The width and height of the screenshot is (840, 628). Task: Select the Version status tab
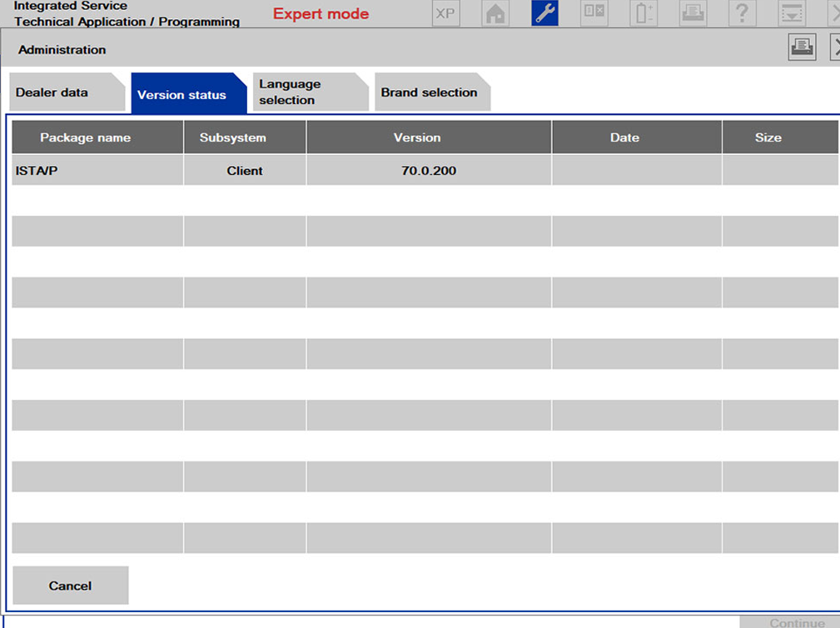189,93
